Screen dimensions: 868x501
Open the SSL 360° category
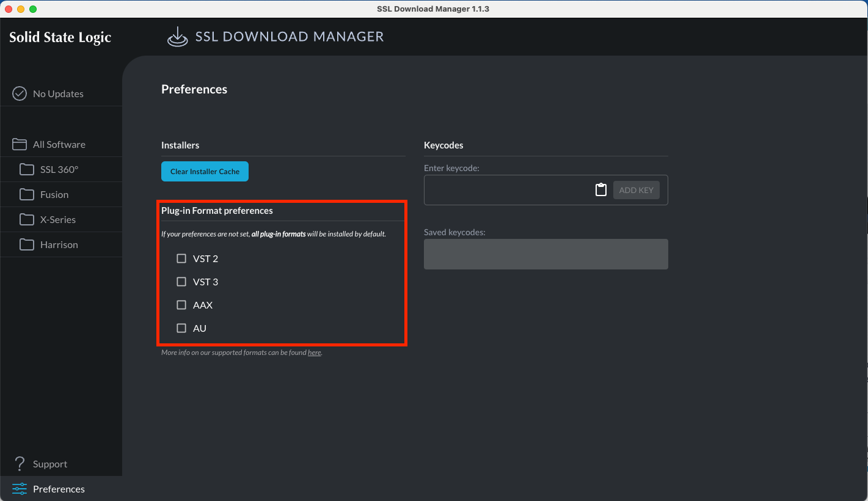pyautogui.click(x=61, y=169)
